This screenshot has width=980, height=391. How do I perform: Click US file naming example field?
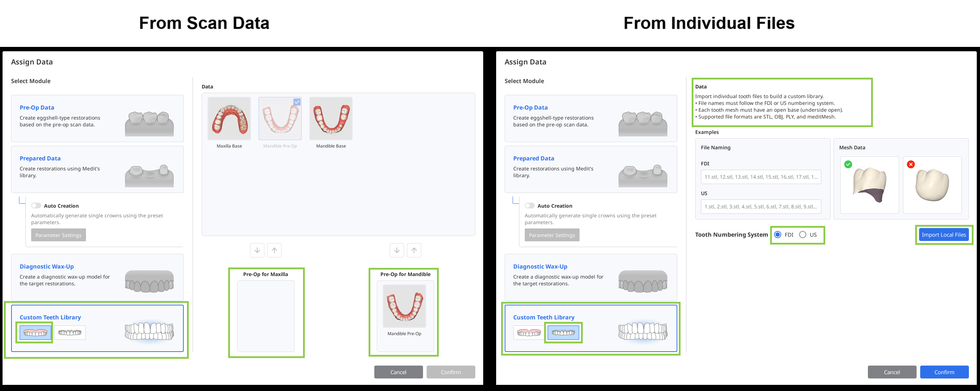[x=761, y=207]
